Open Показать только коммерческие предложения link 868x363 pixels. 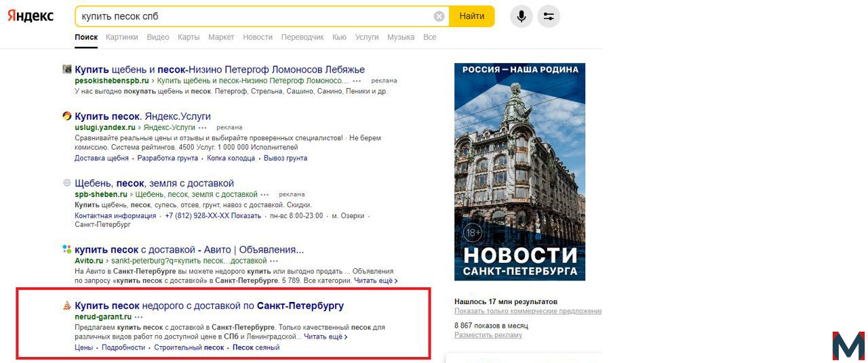point(528,312)
